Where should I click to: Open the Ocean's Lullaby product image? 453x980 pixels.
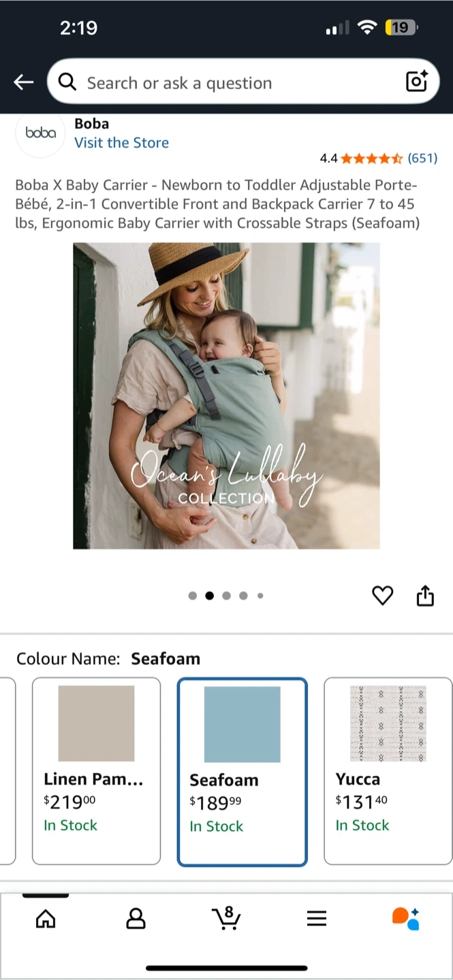pos(226,395)
